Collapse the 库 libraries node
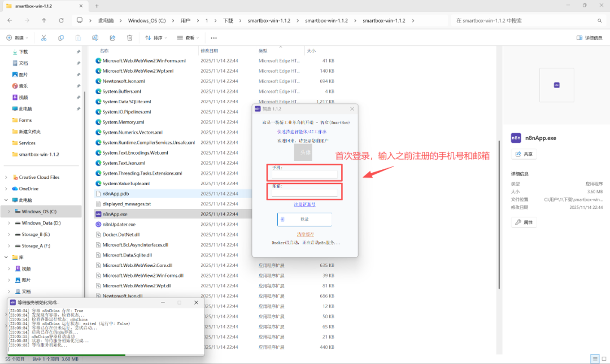610x364 pixels. coord(6,257)
